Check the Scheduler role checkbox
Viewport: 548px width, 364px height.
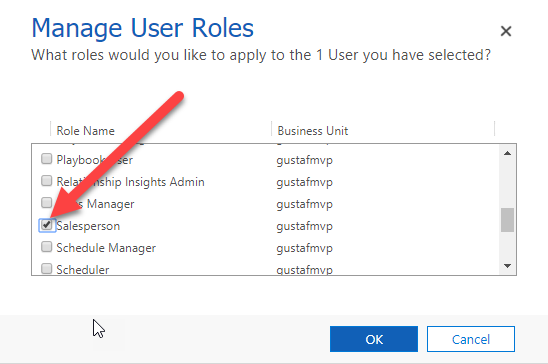pyautogui.click(x=46, y=269)
